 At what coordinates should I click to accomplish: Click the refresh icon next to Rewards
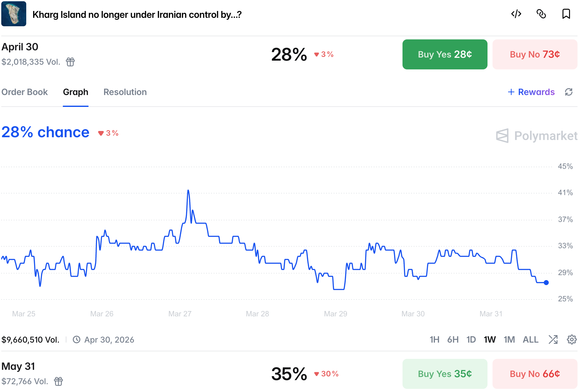pyautogui.click(x=569, y=92)
